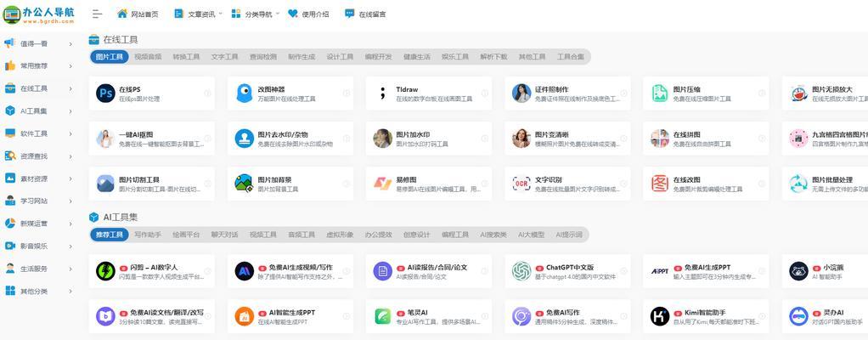The width and height of the screenshot is (868, 340).
Task: Click the 免费AI写作 purple circle icon
Action: click(x=521, y=316)
